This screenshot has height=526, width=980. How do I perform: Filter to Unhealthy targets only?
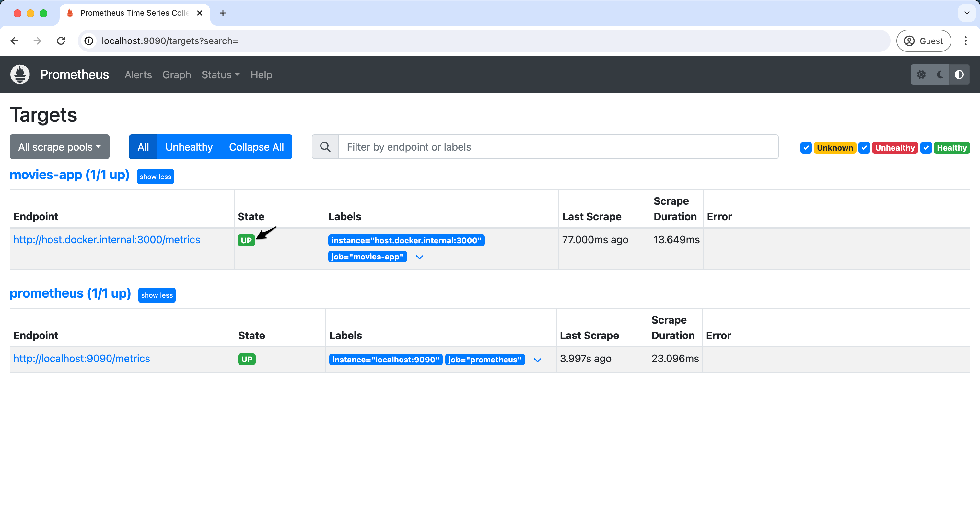189,147
